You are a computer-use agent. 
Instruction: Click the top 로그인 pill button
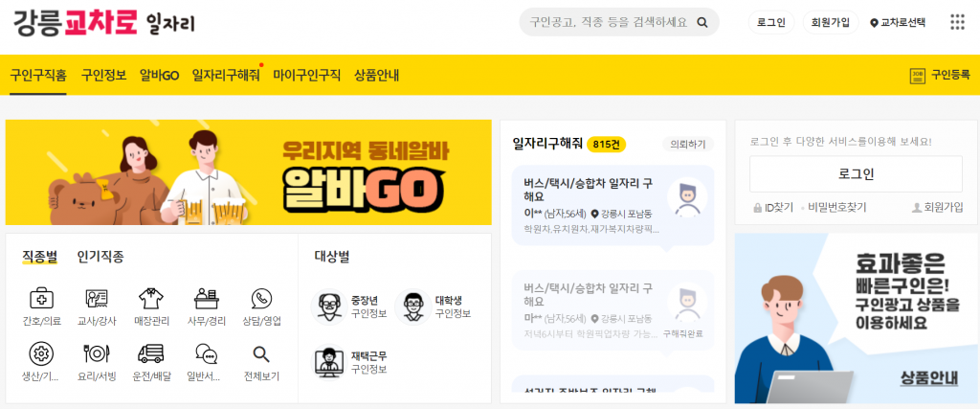(x=771, y=23)
